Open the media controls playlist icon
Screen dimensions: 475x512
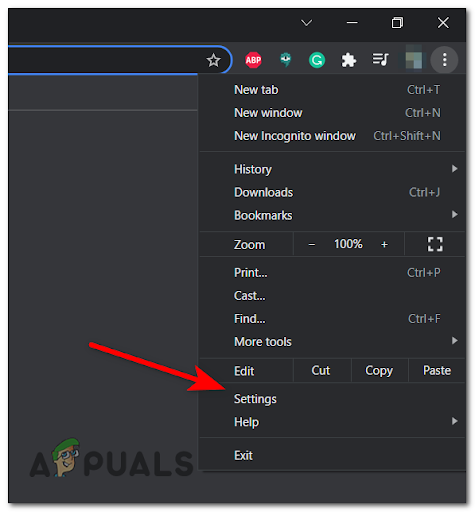click(x=380, y=60)
